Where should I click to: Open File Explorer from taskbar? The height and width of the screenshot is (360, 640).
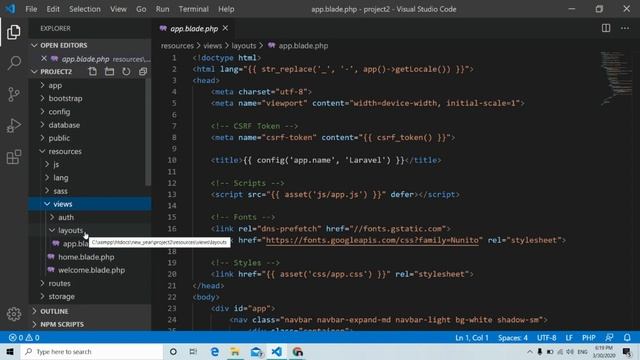point(235,351)
